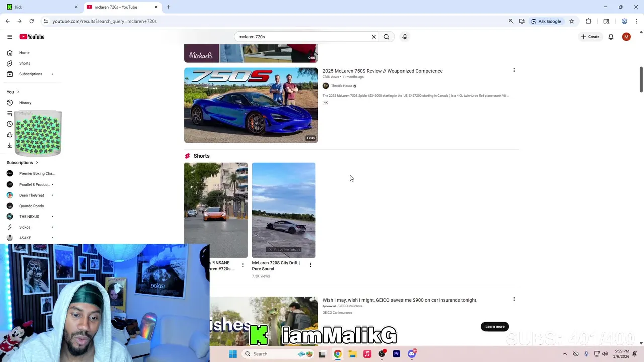Start voice search with the microphone
Viewport: 644px width, 362px height.
click(x=405, y=37)
